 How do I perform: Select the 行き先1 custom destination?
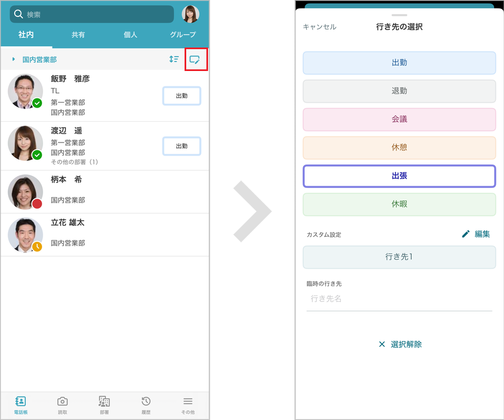pyautogui.click(x=399, y=257)
